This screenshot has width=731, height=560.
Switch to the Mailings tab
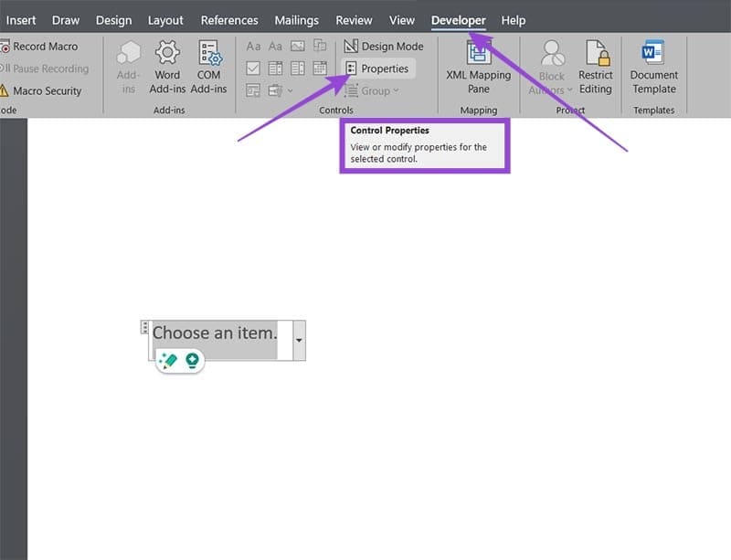pos(296,20)
